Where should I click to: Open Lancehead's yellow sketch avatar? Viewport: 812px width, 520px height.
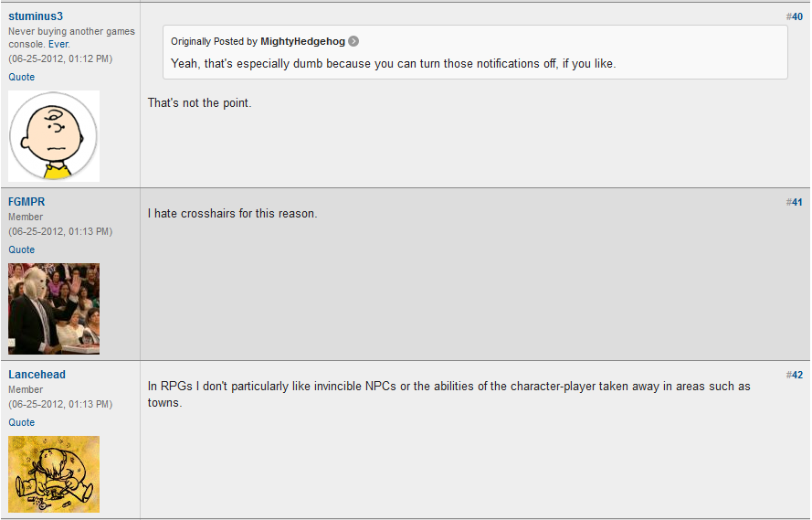coord(54,473)
